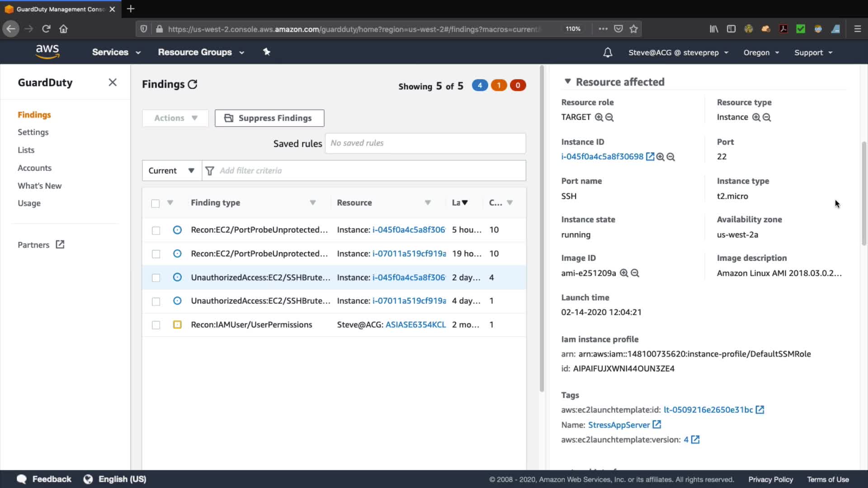Collapse the Resource affected section
The width and height of the screenshot is (868, 488).
pos(567,82)
